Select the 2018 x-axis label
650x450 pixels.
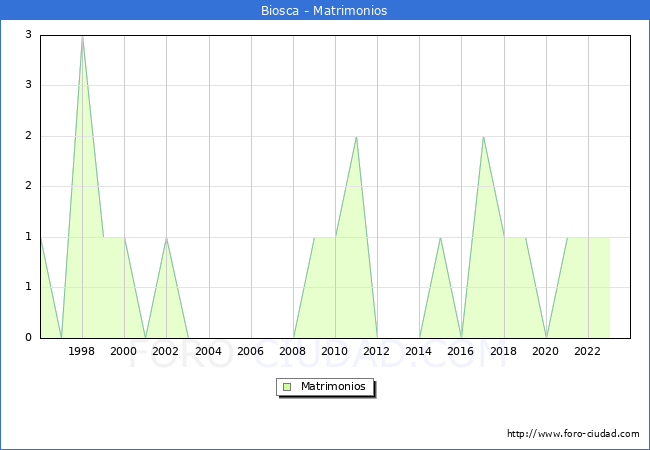[504, 351]
